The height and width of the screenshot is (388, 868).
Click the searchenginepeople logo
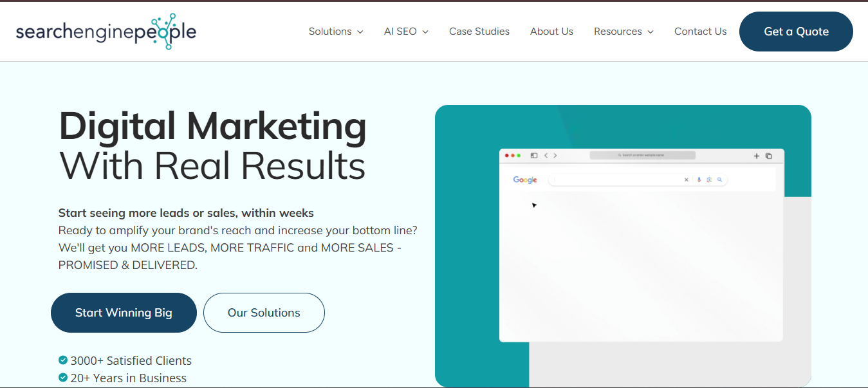[x=106, y=32]
